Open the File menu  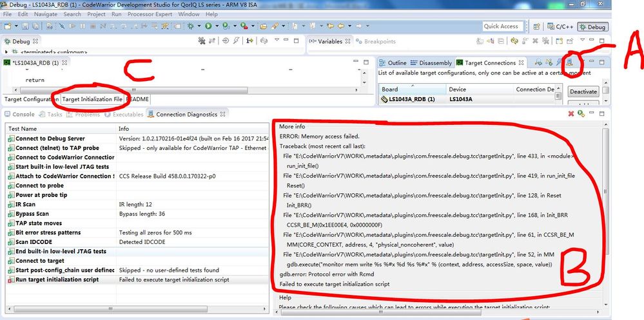coord(7,14)
